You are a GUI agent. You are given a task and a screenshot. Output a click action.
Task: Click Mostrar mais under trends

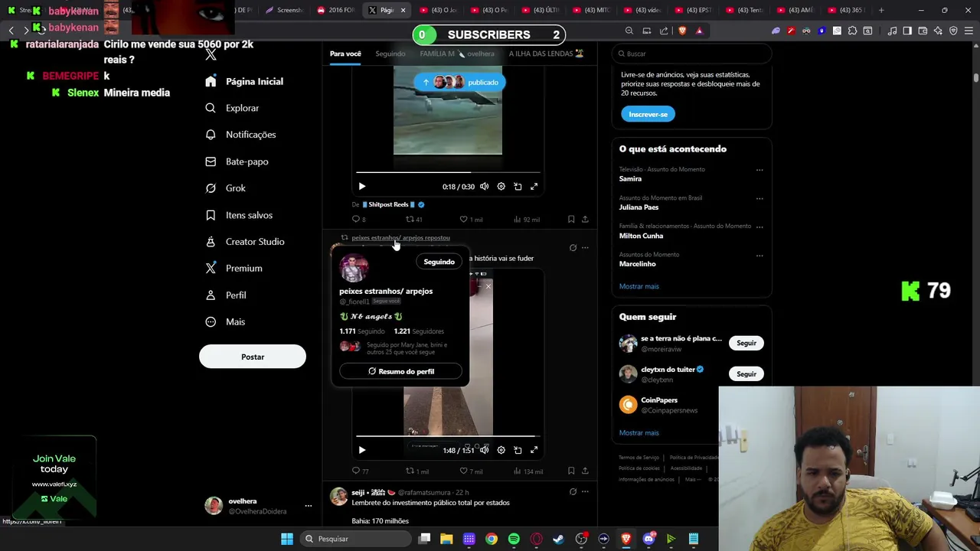[639, 286]
